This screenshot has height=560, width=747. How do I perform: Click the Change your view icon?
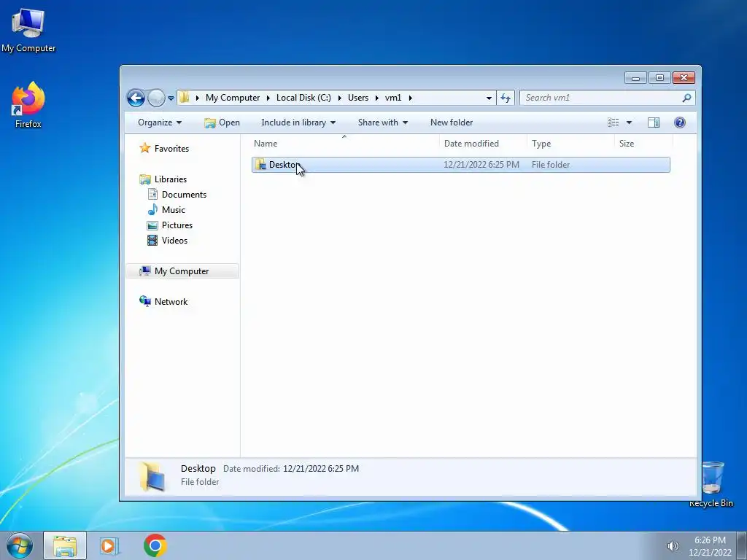(x=613, y=122)
